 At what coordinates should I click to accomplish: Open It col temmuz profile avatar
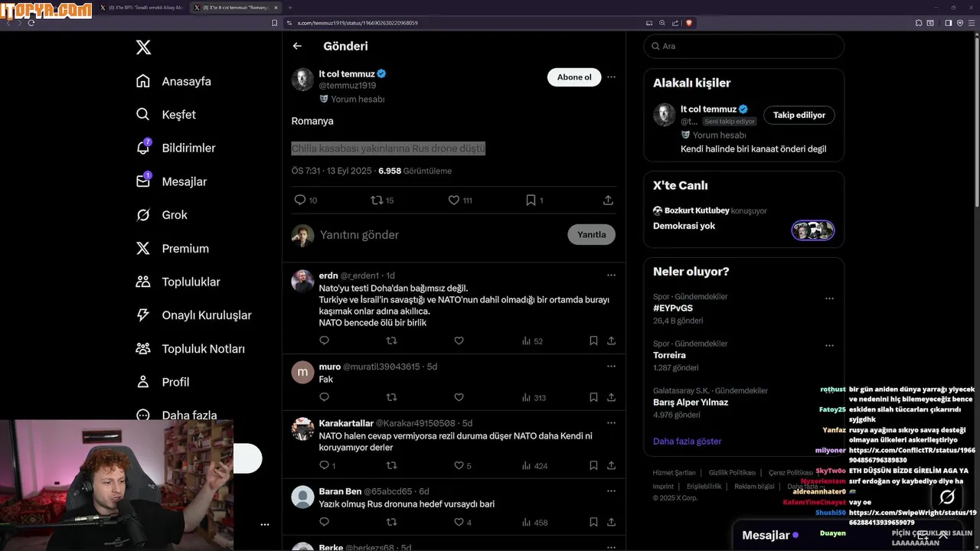point(302,79)
